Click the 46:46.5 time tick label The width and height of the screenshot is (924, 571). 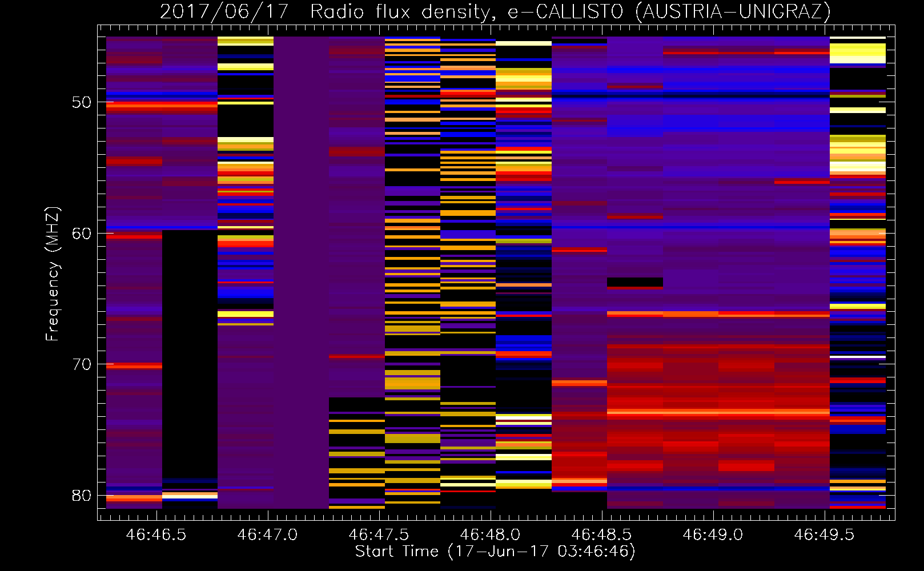click(x=156, y=535)
